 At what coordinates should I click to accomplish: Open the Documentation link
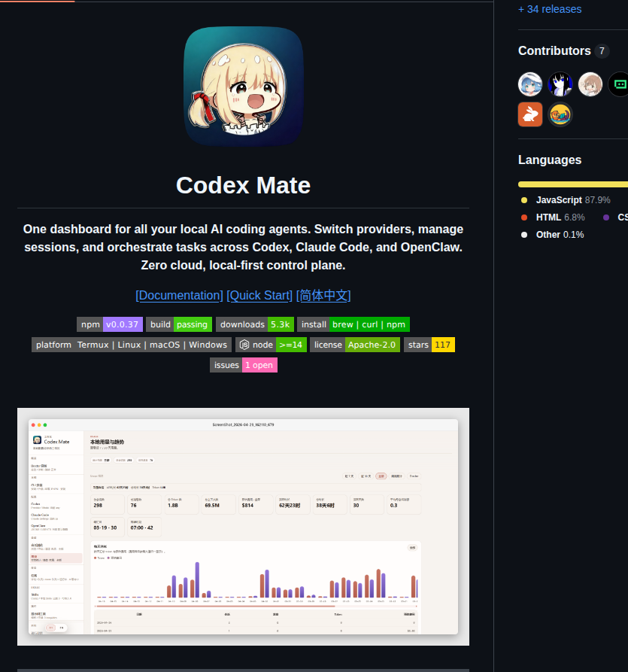pos(179,295)
